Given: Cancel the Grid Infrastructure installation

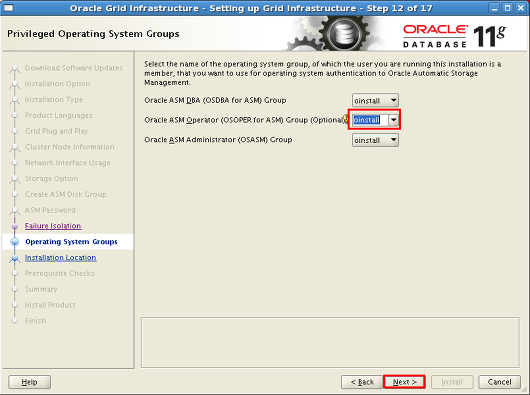Looking at the screenshot, I should point(499,382).
